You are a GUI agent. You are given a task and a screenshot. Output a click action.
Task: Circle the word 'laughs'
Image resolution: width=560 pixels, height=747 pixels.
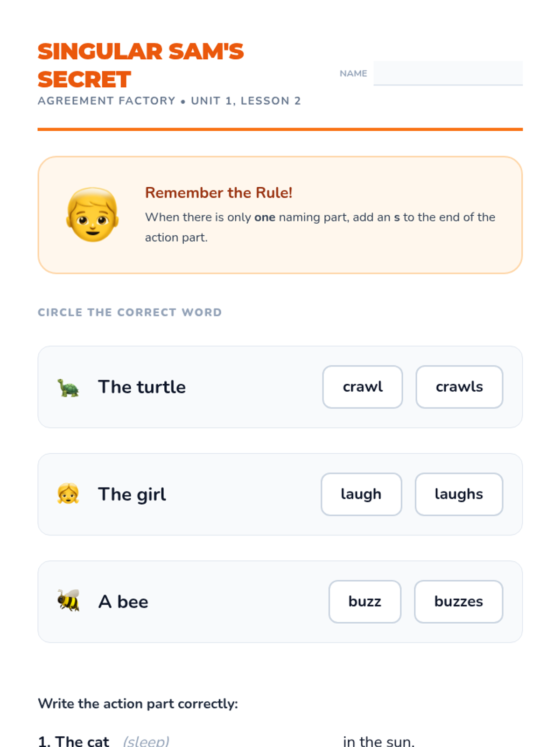[x=459, y=494]
